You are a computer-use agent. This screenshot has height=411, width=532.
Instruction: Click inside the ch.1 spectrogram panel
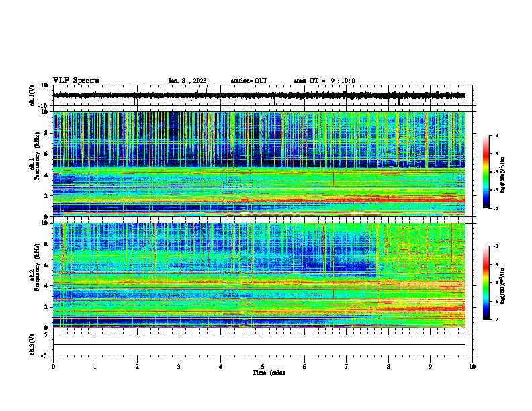coord(259,164)
